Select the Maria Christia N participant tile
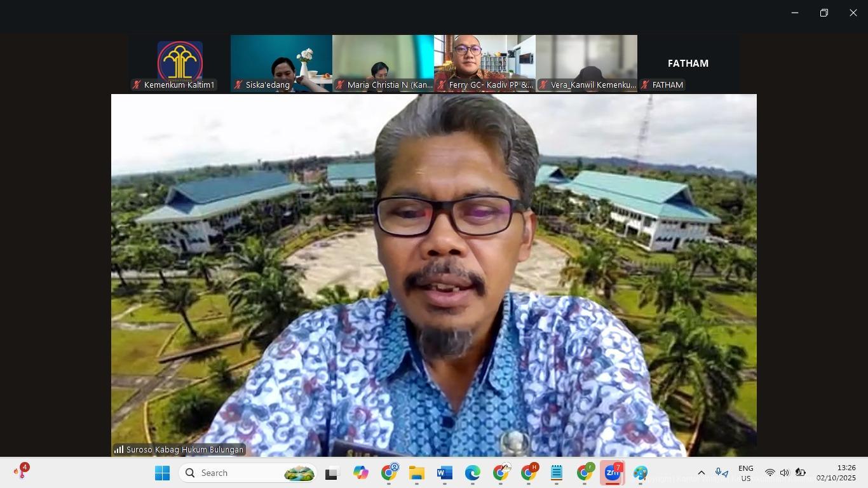Image resolution: width=868 pixels, height=488 pixels. pos(383,63)
